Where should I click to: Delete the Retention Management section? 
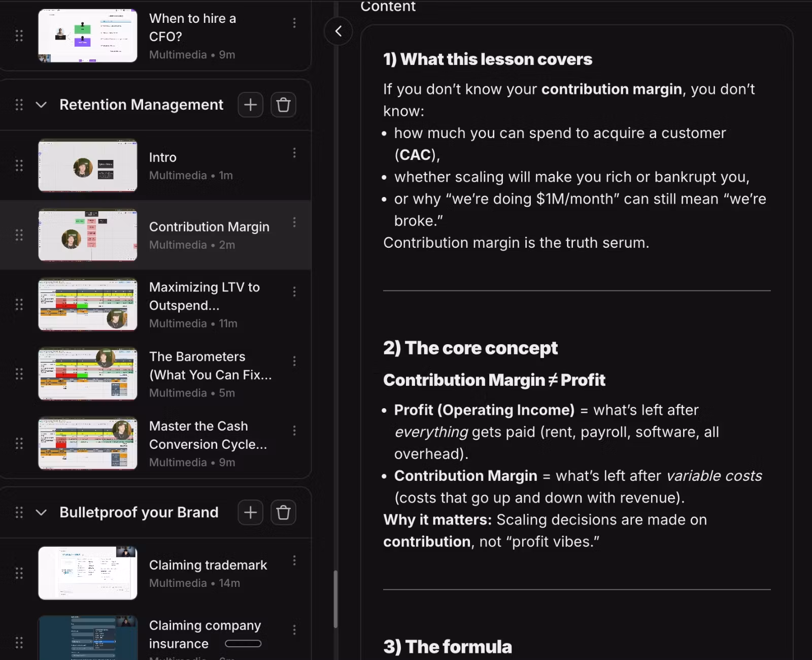283,105
